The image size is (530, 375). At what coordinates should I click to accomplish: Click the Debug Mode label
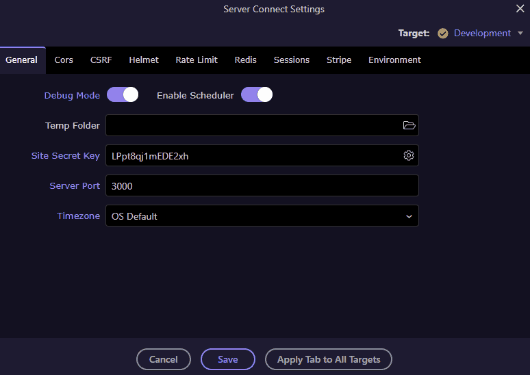[72, 96]
